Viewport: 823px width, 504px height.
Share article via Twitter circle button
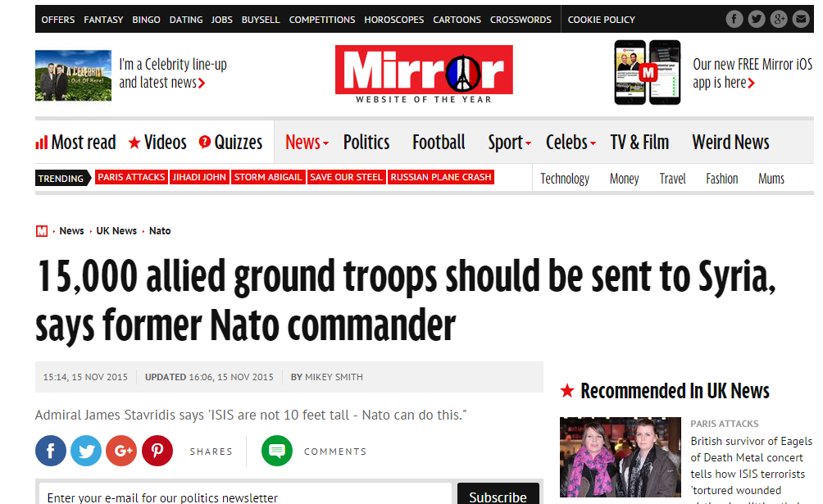coord(86,451)
